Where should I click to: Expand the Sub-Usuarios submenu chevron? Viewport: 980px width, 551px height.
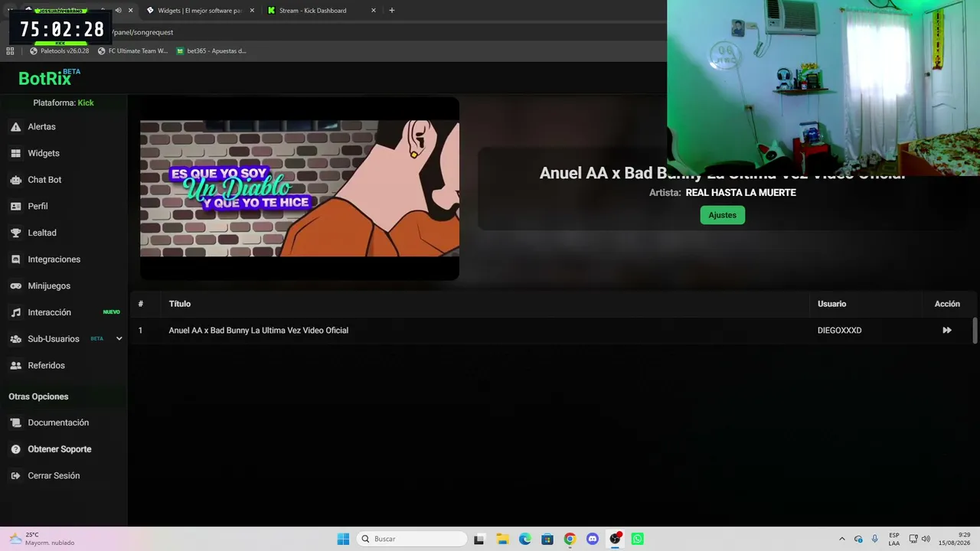click(x=119, y=339)
